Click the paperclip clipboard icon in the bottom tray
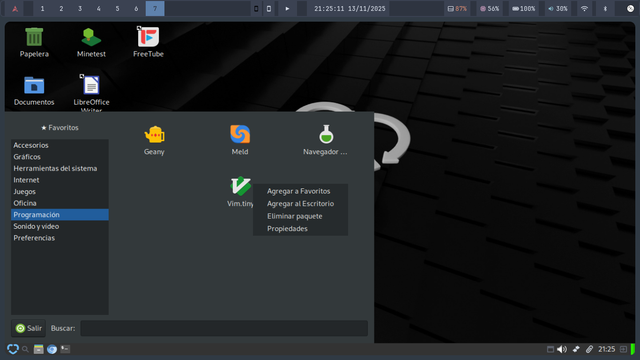 [589, 349]
